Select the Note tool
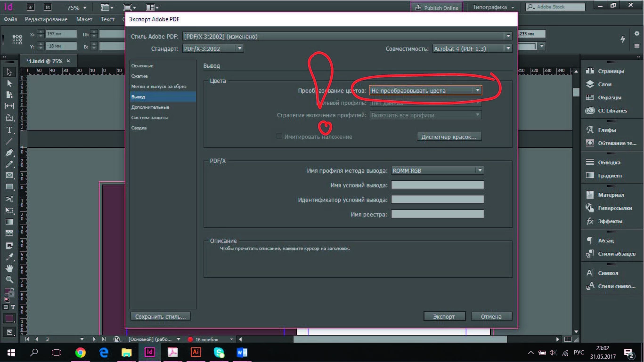 pyautogui.click(x=9, y=246)
